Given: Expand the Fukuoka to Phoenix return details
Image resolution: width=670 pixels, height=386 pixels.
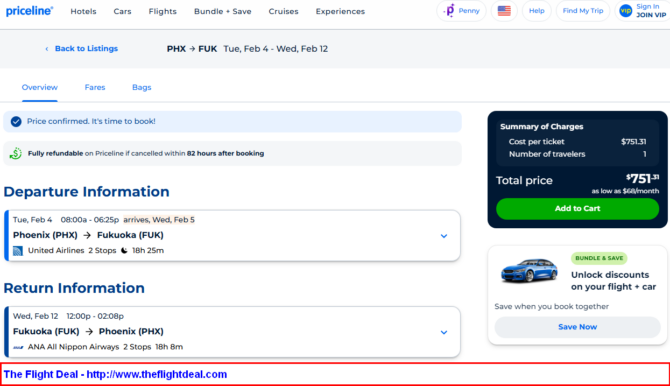Looking at the screenshot, I should 444,332.
